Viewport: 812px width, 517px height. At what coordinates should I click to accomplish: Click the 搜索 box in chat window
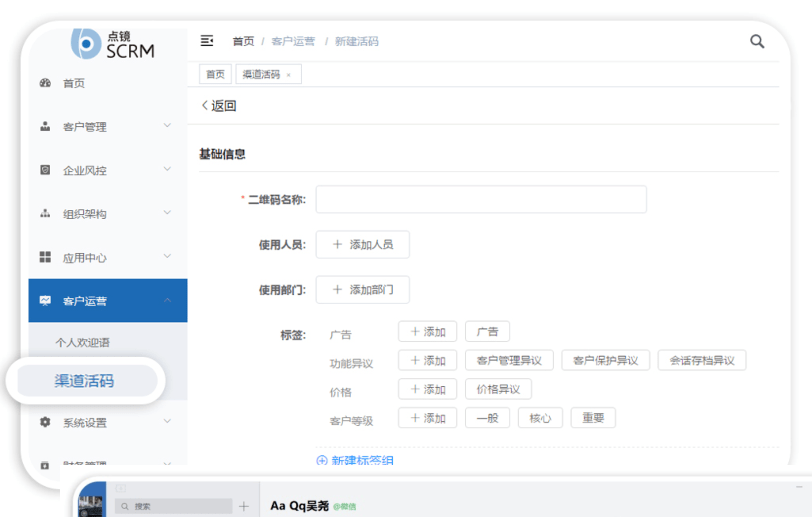click(x=173, y=506)
